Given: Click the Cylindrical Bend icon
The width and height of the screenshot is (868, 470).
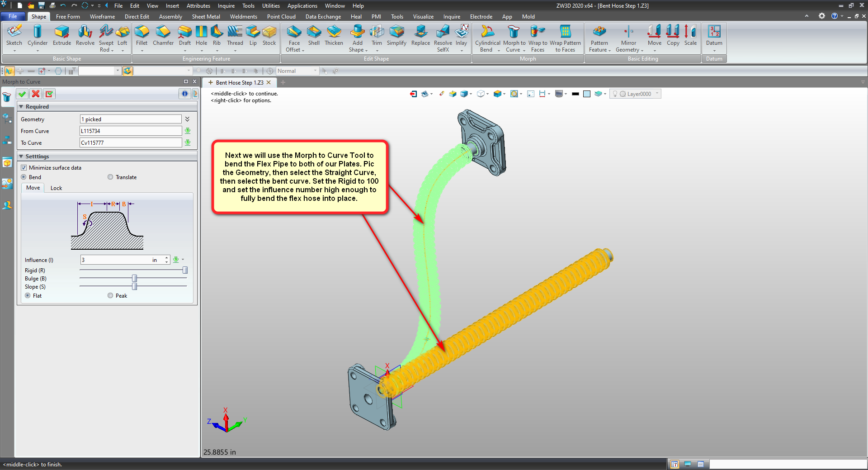Looking at the screenshot, I should coord(487,37).
